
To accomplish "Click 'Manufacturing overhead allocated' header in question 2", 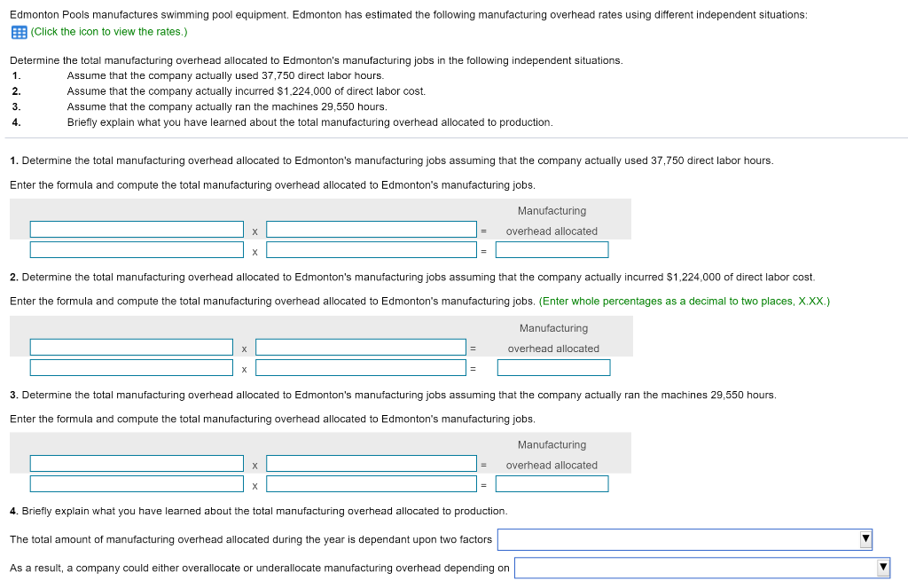I will [x=553, y=338].
